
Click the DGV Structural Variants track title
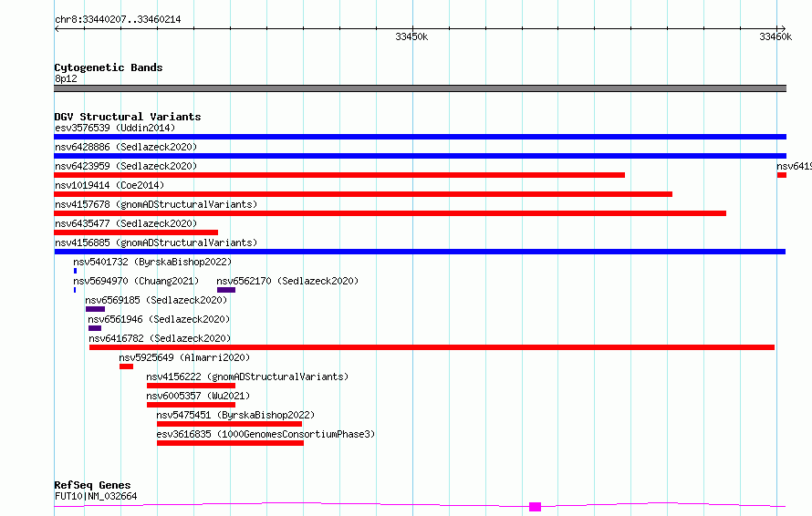[128, 117]
